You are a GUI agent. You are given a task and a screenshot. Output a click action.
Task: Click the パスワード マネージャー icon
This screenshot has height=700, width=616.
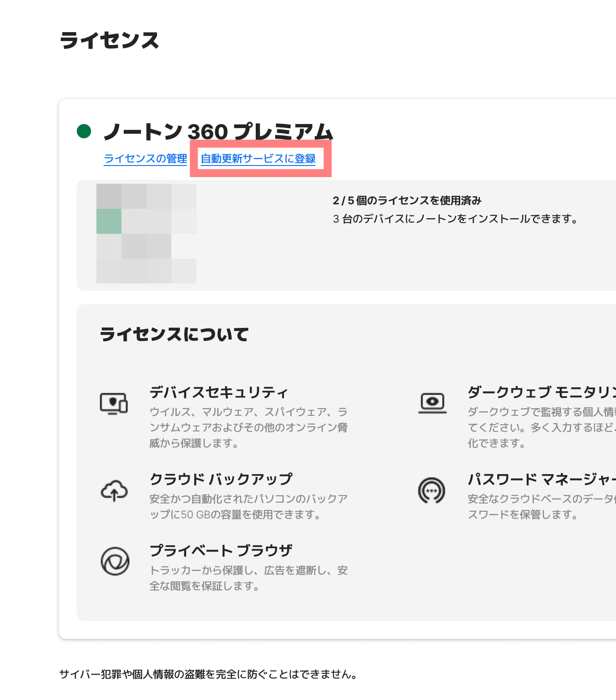[432, 490]
